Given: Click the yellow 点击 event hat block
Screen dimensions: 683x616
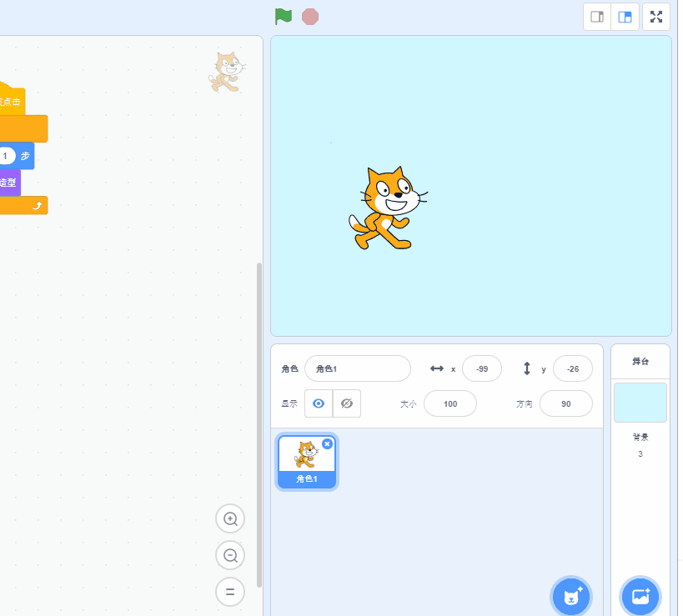Looking at the screenshot, I should (x=11, y=101).
